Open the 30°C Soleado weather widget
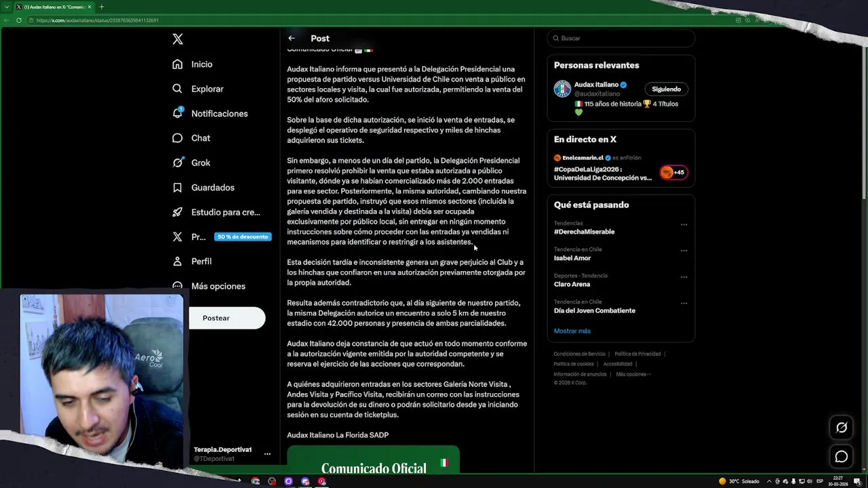 pos(739,481)
